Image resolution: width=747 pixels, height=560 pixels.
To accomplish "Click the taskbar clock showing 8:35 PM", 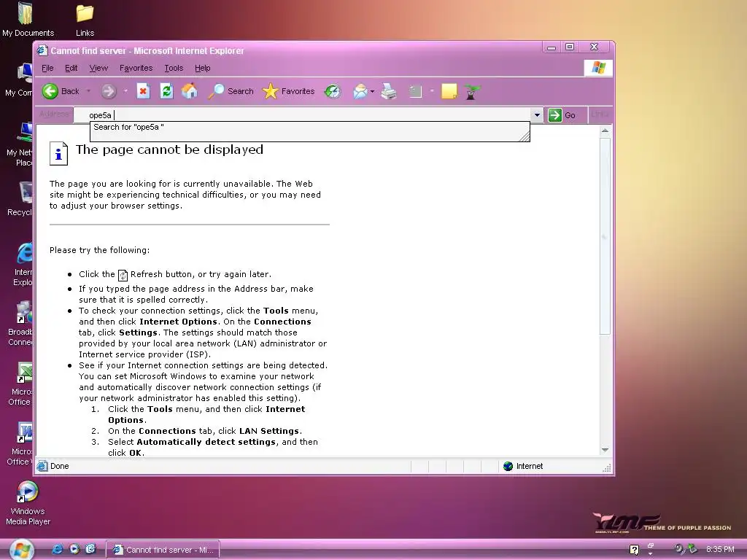I will tap(720, 550).
